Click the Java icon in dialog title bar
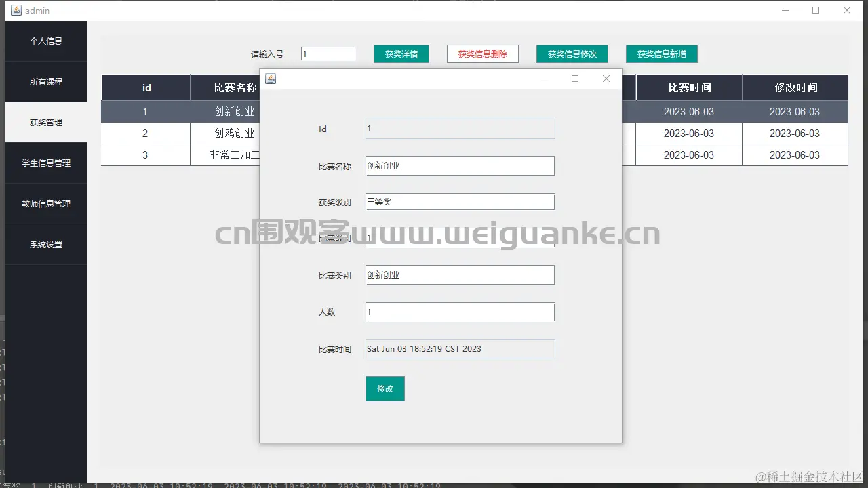The image size is (868, 488). (271, 79)
